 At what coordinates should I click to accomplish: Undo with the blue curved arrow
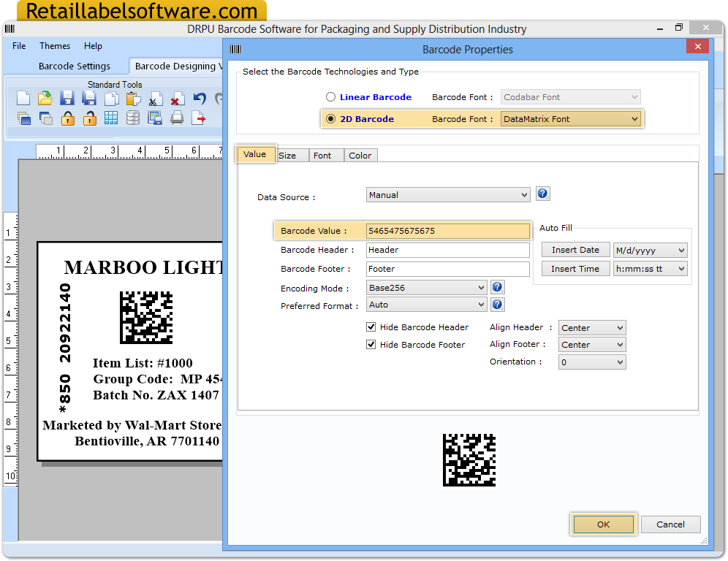[x=200, y=99]
